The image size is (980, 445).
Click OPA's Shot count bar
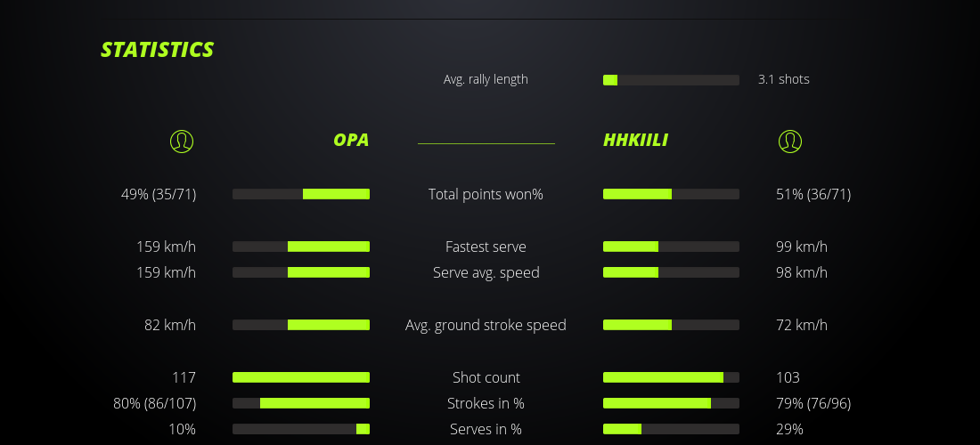click(x=301, y=377)
